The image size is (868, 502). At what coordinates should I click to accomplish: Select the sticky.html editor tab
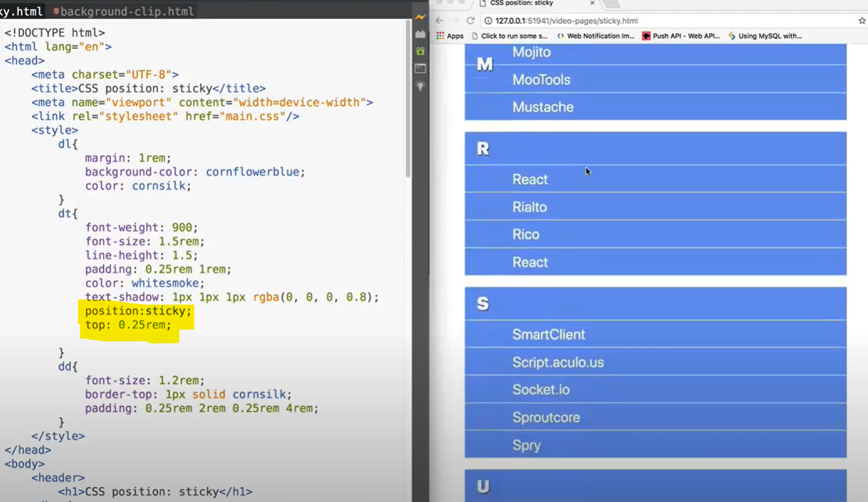[x=22, y=11]
